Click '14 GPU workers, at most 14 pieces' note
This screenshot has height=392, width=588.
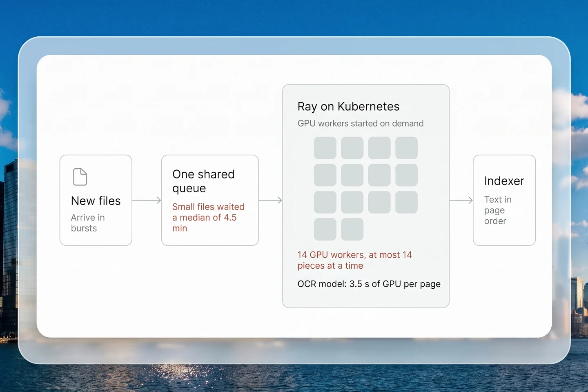354,260
